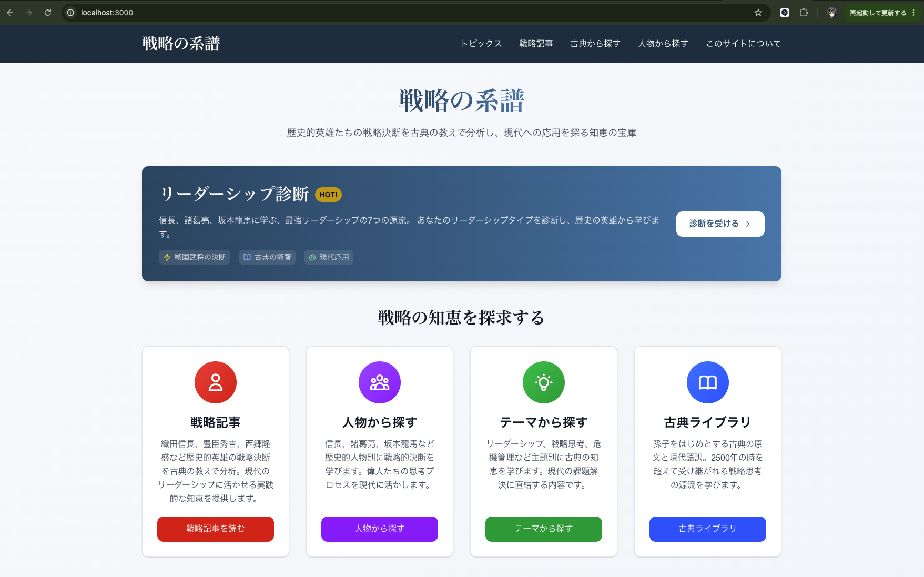924x577 pixels.
Task: Bookmark this page with star icon
Action: coord(758,13)
